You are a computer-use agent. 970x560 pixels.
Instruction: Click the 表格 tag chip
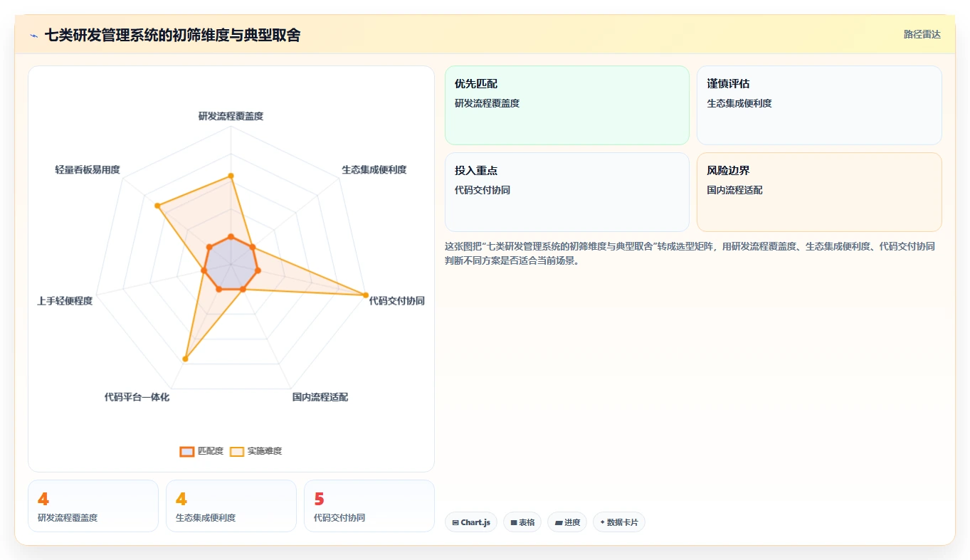click(522, 522)
